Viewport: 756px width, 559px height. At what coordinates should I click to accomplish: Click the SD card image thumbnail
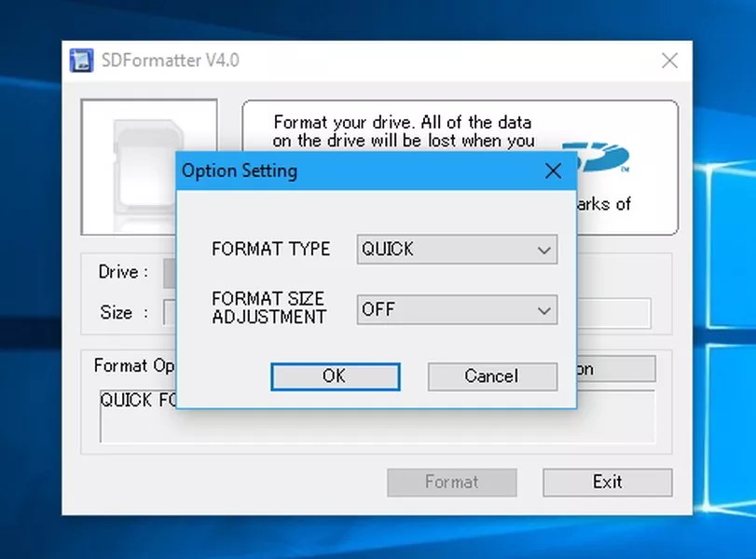click(x=148, y=167)
